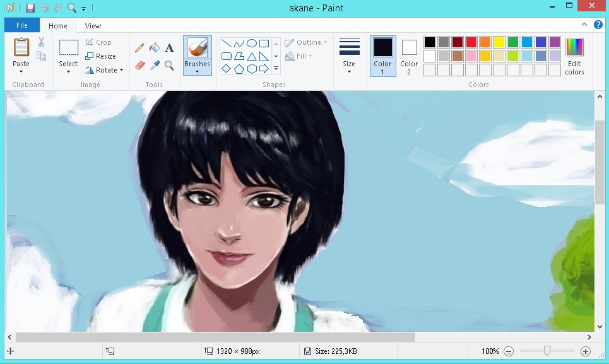The image size is (609, 364).
Task: Activate Color 1 selector
Action: point(382,55)
